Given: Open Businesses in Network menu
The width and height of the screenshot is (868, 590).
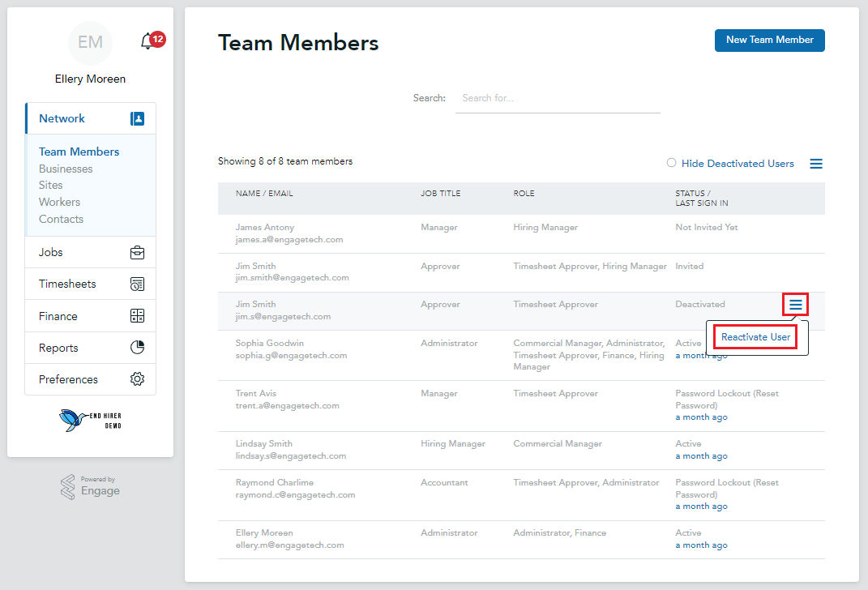Looking at the screenshot, I should tap(66, 169).
